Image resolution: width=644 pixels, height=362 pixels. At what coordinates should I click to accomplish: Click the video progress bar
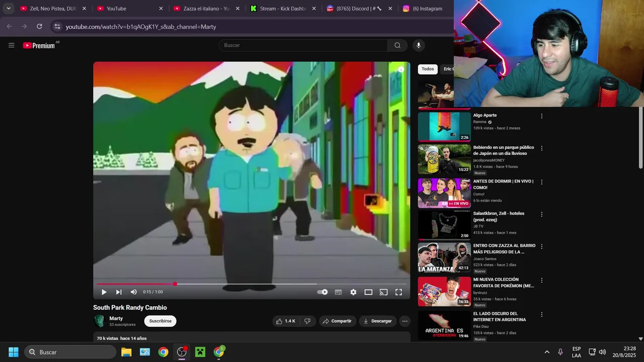click(252, 284)
